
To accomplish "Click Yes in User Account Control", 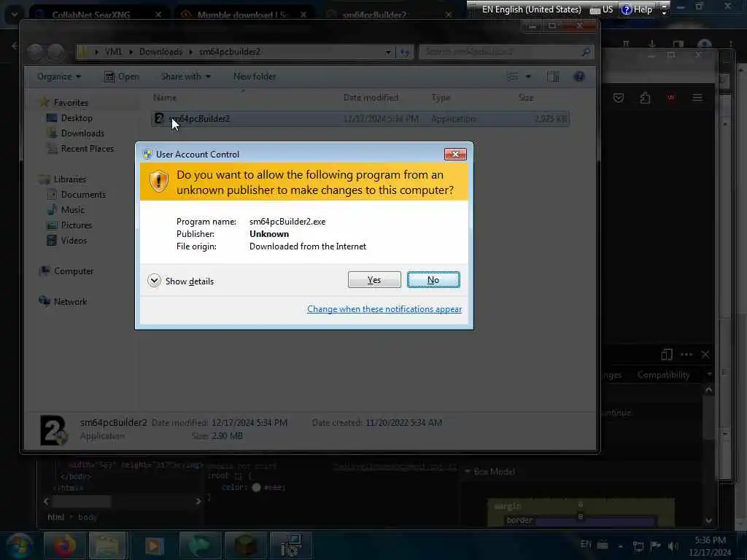I will pyautogui.click(x=374, y=280).
